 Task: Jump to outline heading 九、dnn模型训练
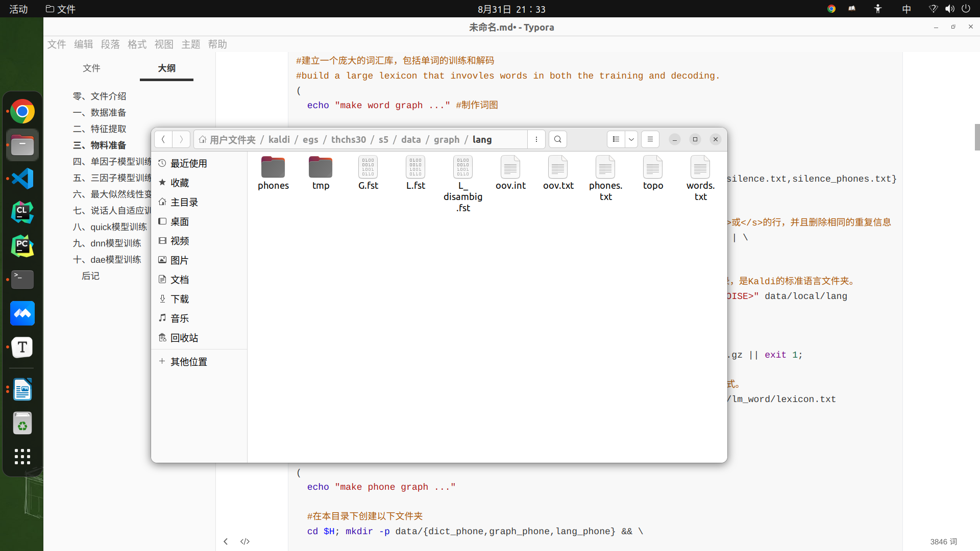(107, 243)
